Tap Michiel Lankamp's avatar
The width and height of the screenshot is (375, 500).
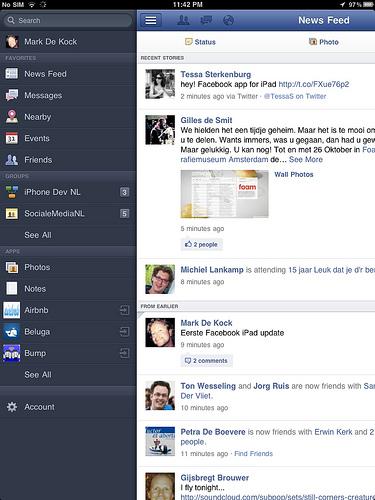pyautogui.click(x=160, y=279)
